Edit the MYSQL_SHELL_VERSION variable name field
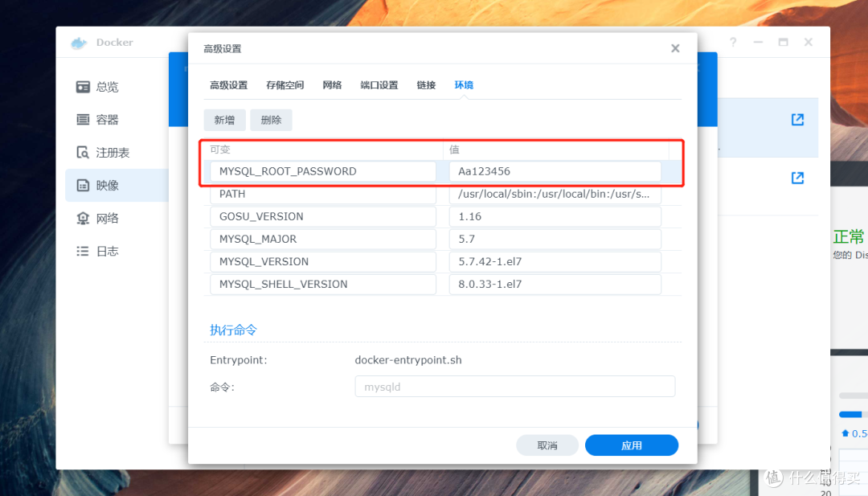Screen dimensions: 868x496 323,284
